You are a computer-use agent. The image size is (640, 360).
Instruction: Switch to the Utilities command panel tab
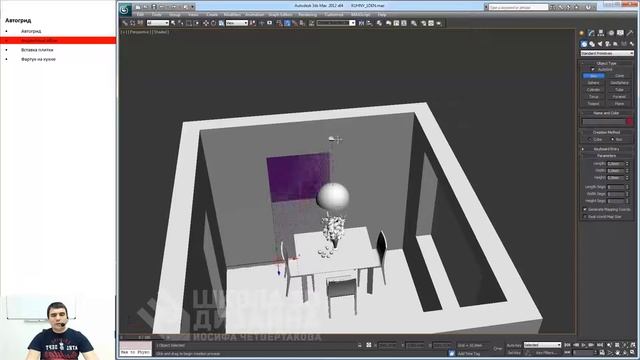pos(630,33)
